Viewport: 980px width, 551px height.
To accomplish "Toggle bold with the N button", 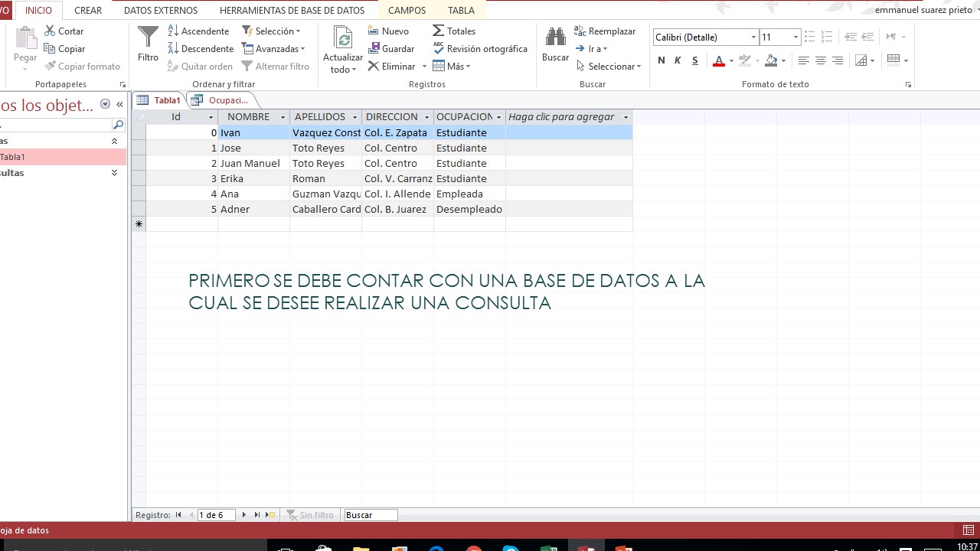I will 661,60.
